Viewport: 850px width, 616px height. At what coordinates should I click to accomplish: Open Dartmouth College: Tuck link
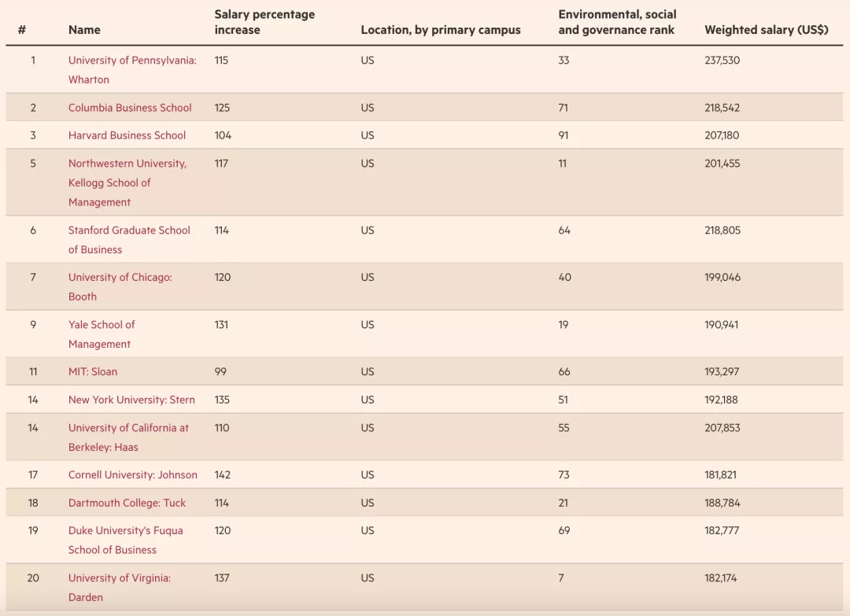[127, 503]
